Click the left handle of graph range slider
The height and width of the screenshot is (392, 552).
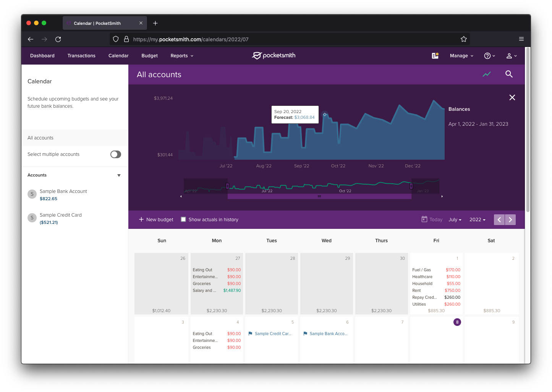(x=227, y=186)
